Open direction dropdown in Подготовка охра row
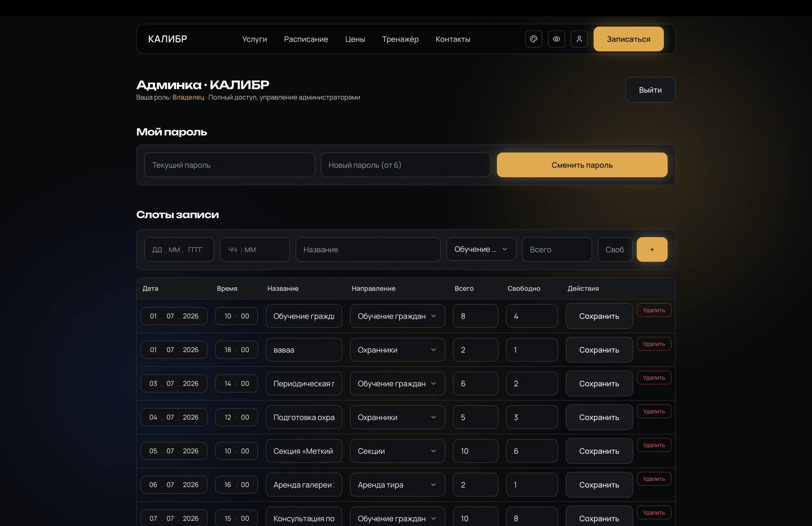The width and height of the screenshot is (812, 526). coord(397,417)
